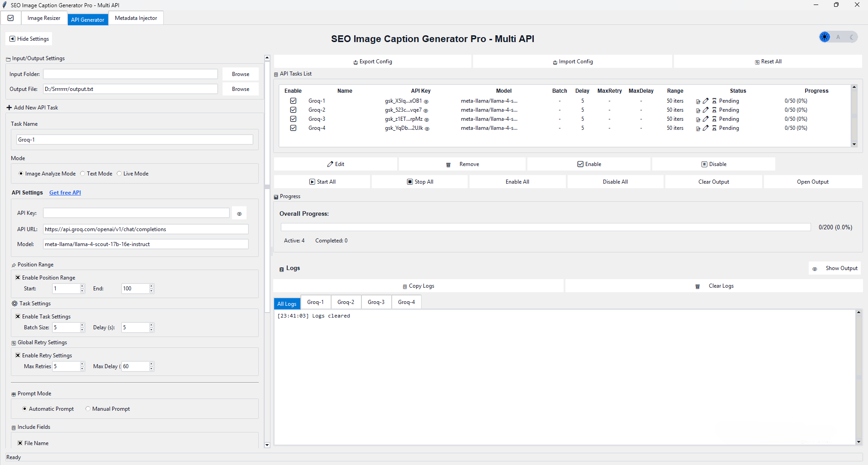Click the eye icon to reveal the API Key
This screenshot has height=465, width=868.
(239, 213)
